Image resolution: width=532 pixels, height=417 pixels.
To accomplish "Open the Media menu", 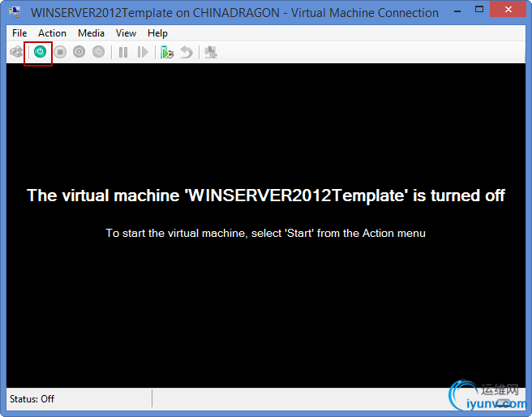I will click(91, 33).
